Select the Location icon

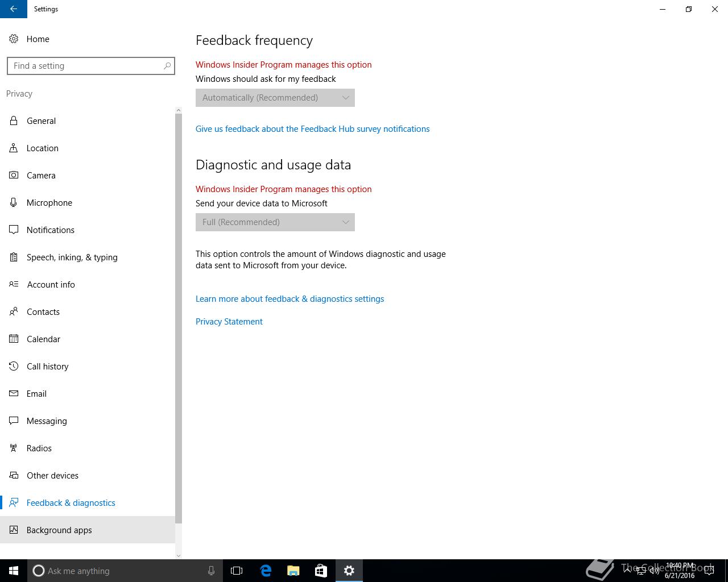14,148
